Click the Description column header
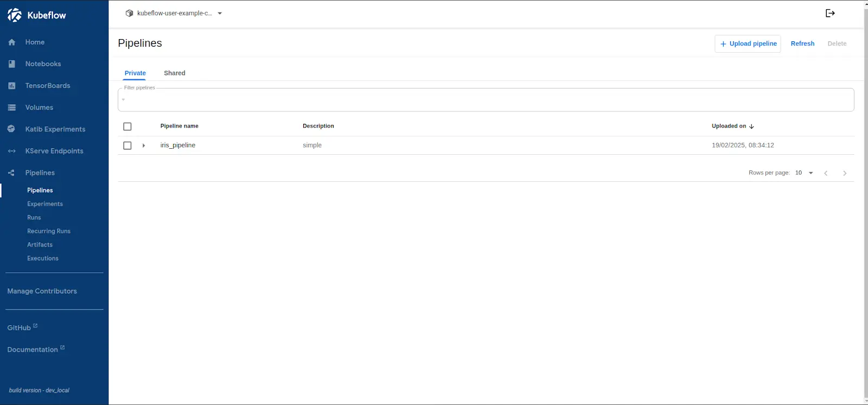The height and width of the screenshot is (405, 868). pyautogui.click(x=318, y=126)
